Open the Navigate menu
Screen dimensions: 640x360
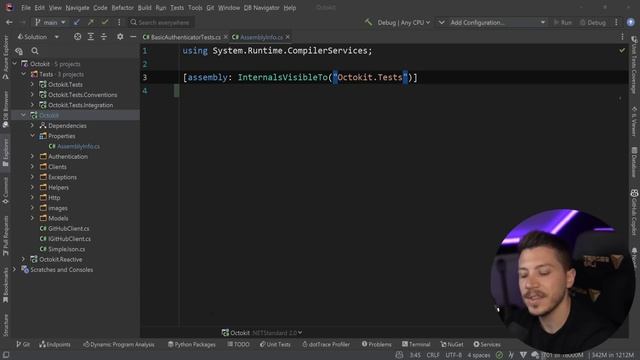[x=77, y=8]
